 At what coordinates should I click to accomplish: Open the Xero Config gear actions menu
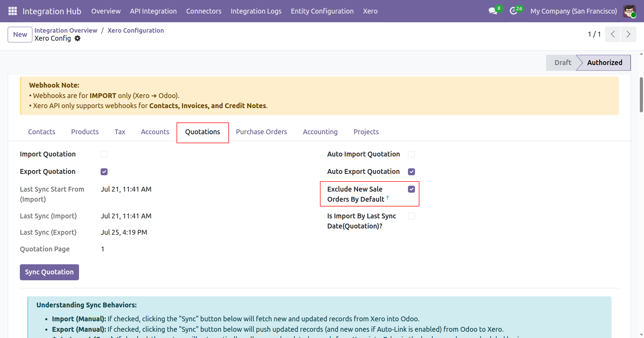(x=77, y=38)
